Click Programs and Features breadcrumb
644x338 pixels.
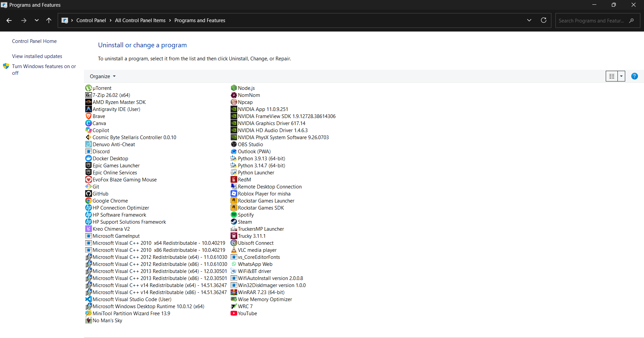click(200, 20)
